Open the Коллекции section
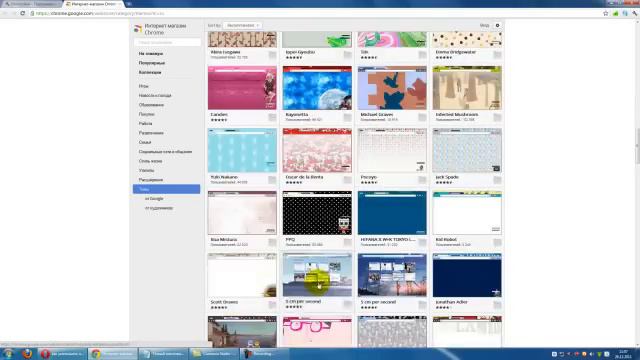 [150, 72]
